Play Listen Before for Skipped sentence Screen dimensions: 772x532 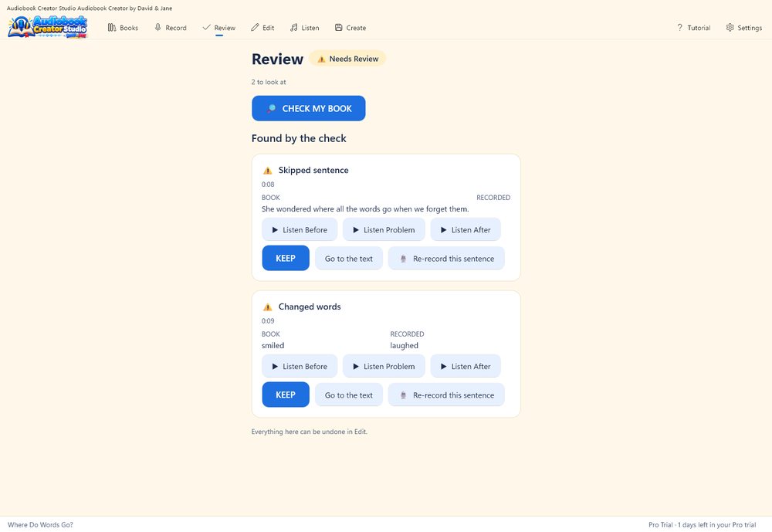pyautogui.click(x=300, y=229)
